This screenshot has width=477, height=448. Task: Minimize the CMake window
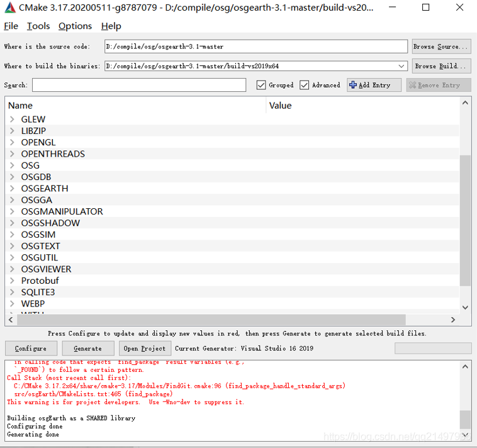click(393, 8)
